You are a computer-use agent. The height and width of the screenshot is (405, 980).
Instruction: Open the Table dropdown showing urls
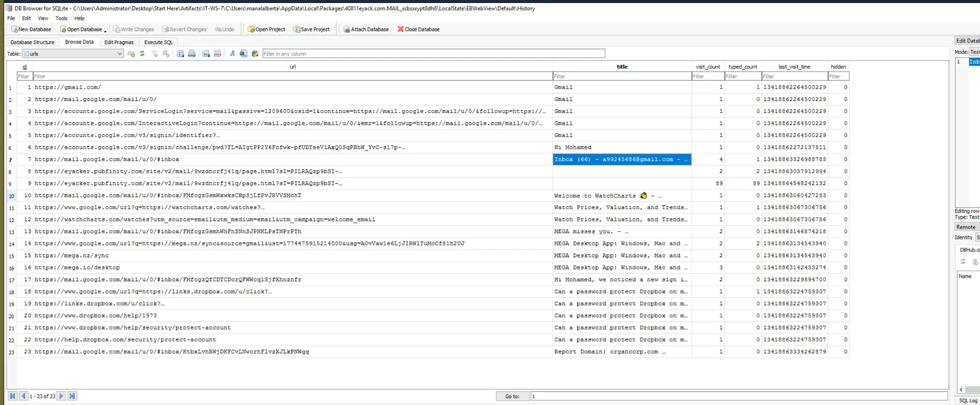click(73, 54)
